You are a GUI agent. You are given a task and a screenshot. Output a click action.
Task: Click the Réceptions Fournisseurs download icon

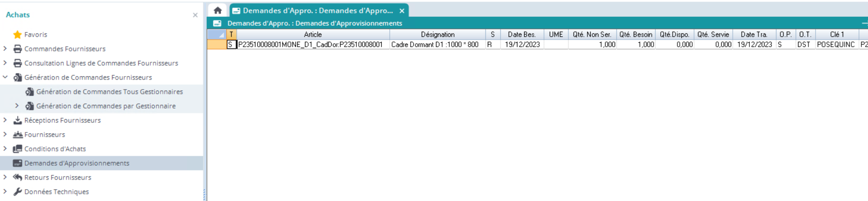pyautogui.click(x=18, y=120)
